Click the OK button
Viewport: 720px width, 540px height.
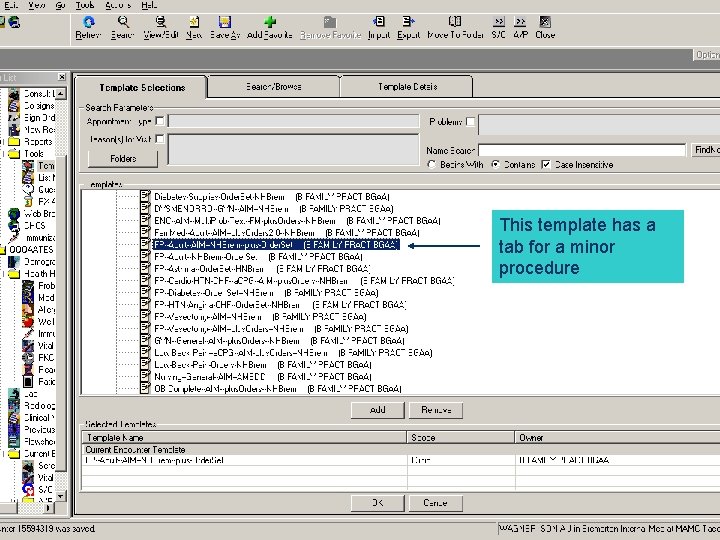377,503
